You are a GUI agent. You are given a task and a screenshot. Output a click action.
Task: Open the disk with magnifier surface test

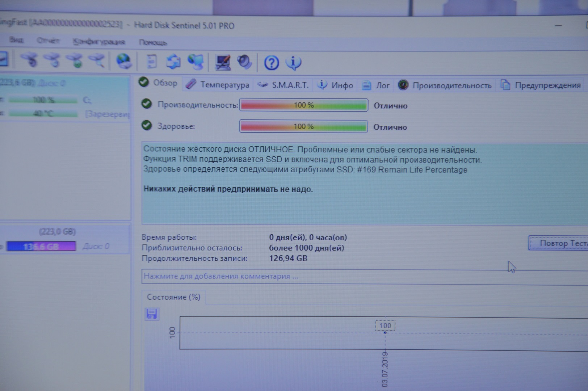(97, 61)
